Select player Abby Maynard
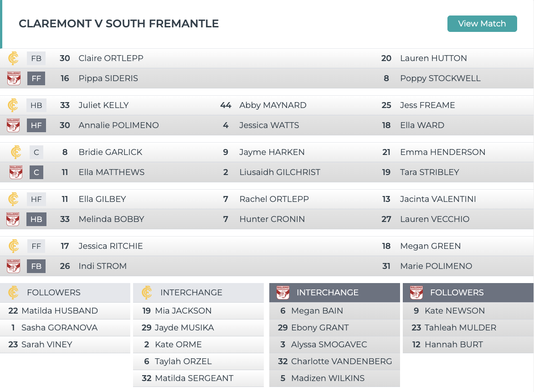The height and width of the screenshot is (392, 534). [272, 105]
